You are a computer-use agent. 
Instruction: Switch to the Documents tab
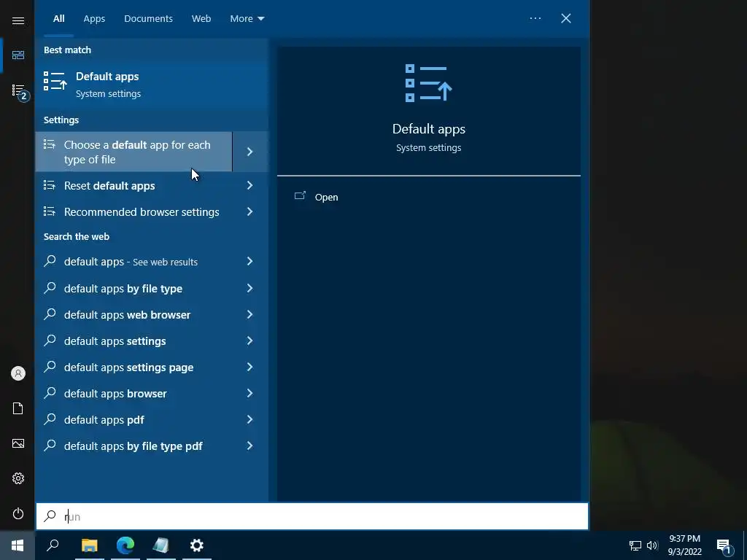(x=148, y=18)
